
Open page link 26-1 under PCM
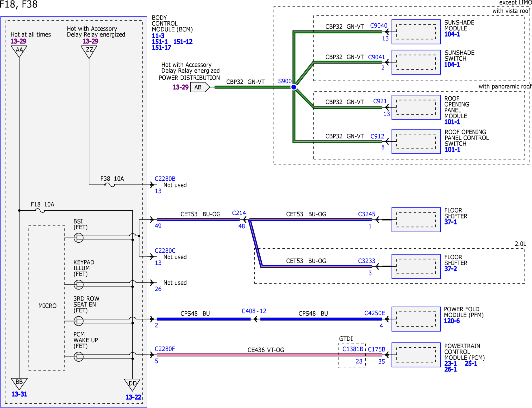coord(450,369)
